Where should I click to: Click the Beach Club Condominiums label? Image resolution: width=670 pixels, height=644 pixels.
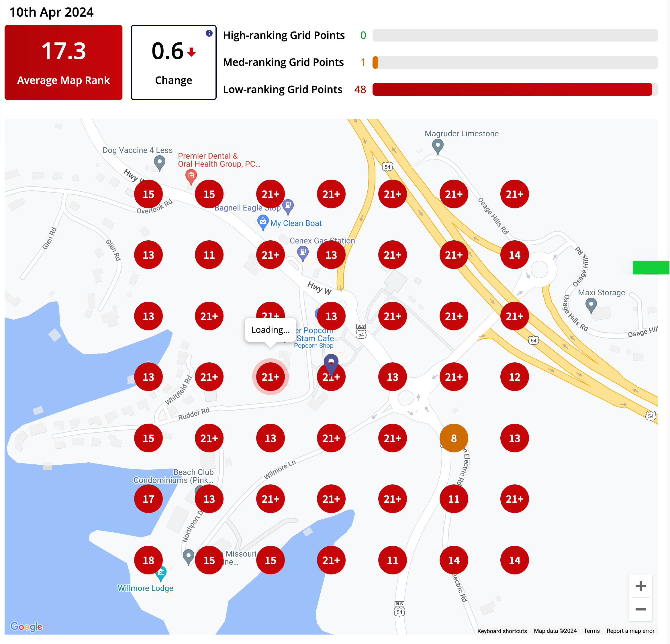(173, 476)
